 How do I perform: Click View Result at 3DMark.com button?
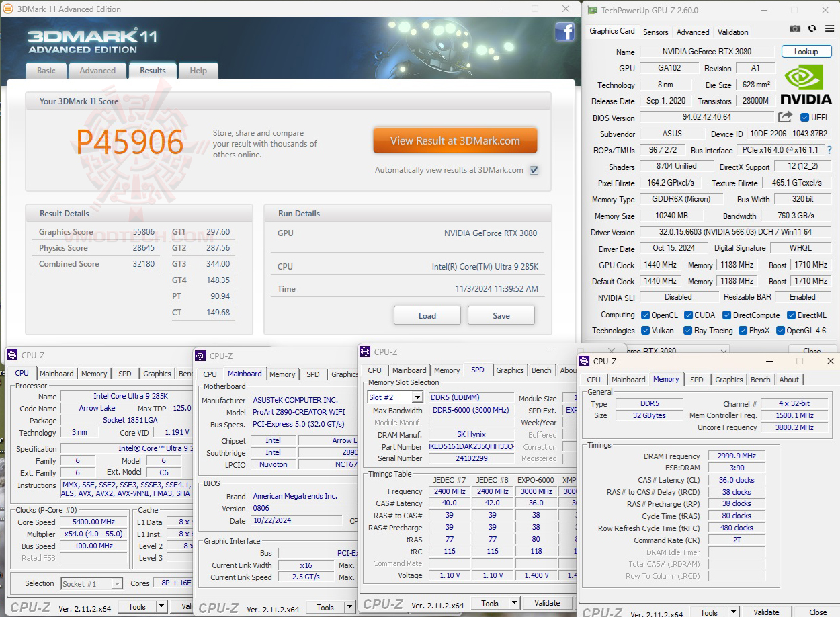456,141
